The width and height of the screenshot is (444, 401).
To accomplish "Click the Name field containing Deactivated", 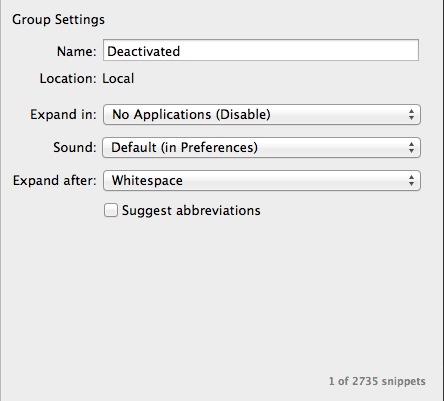I will tap(261, 50).
